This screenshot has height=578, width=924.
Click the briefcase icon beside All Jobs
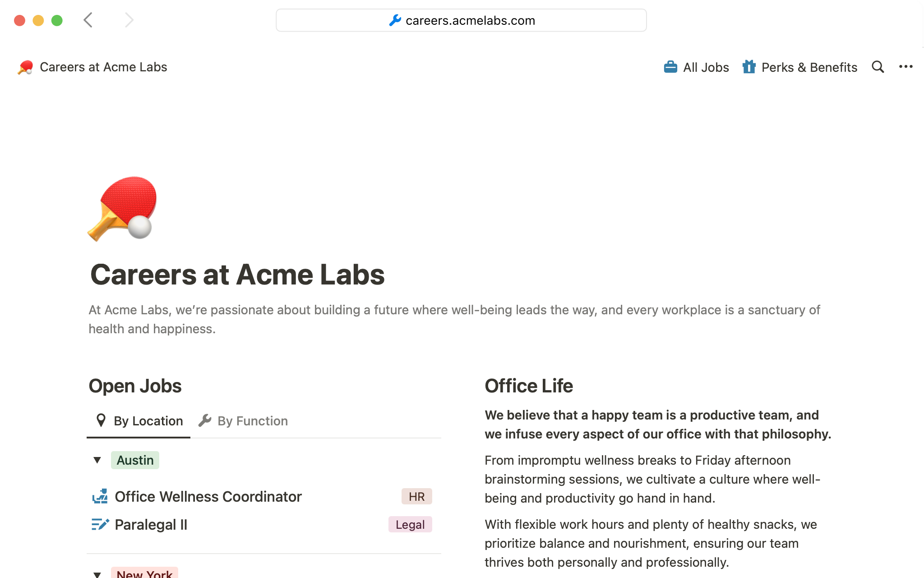tap(670, 67)
